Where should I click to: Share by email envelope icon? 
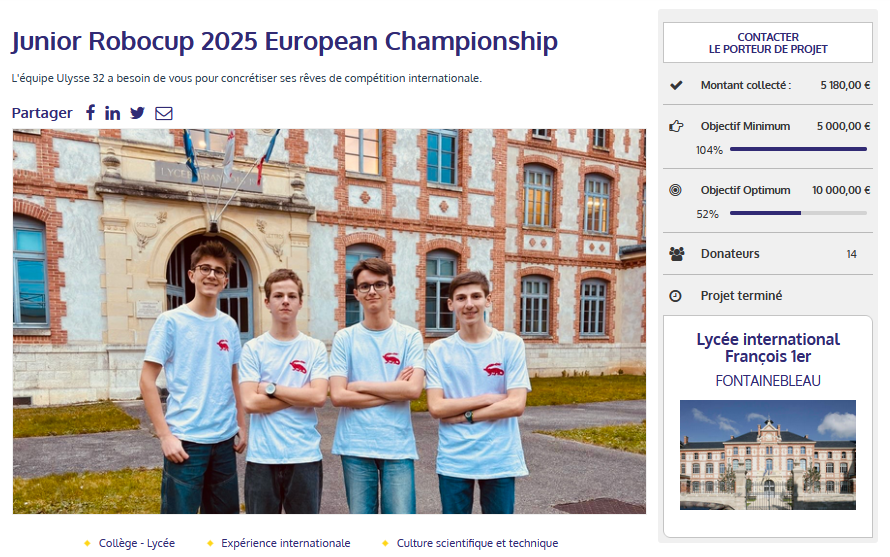click(x=164, y=113)
